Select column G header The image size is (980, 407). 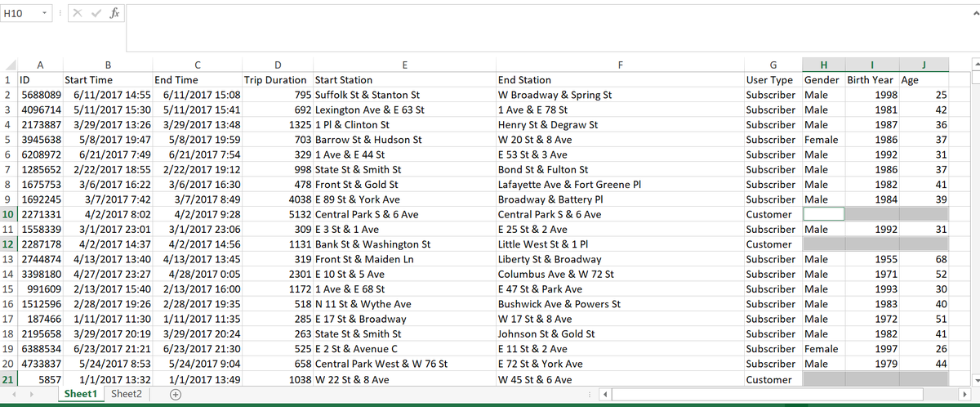pyautogui.click(x=773, y=65)
